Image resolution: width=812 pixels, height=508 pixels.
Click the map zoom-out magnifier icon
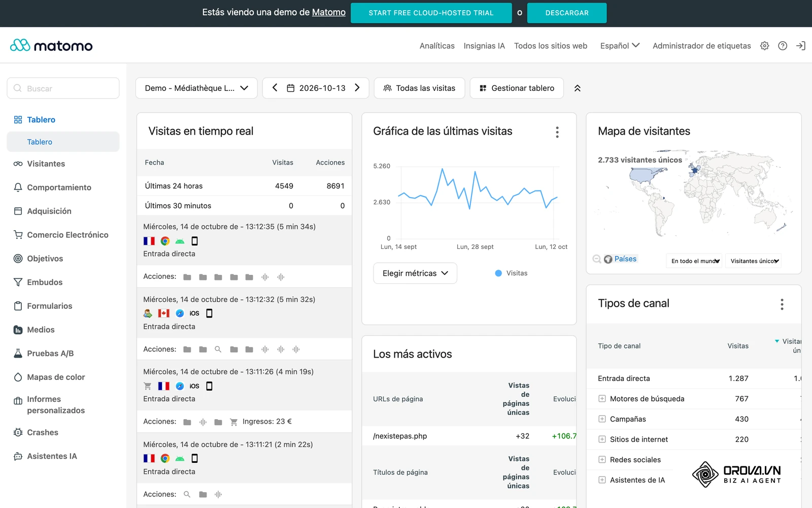(x=597, y=259)
